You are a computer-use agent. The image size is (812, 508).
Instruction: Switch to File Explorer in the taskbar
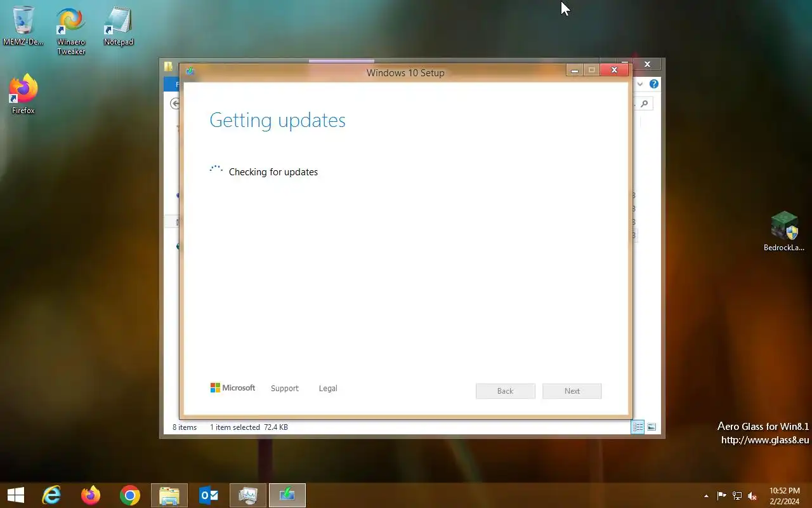[169, 495]
